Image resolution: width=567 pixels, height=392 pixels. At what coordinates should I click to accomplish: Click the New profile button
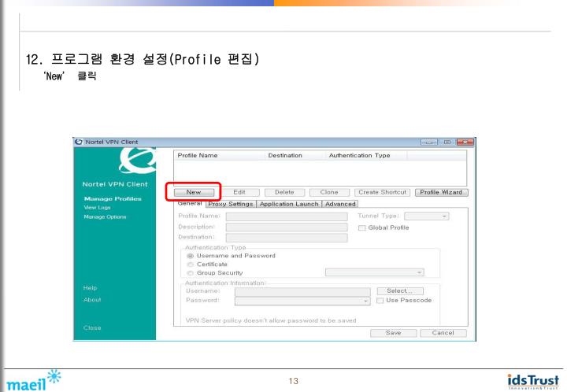coord(194,192)
